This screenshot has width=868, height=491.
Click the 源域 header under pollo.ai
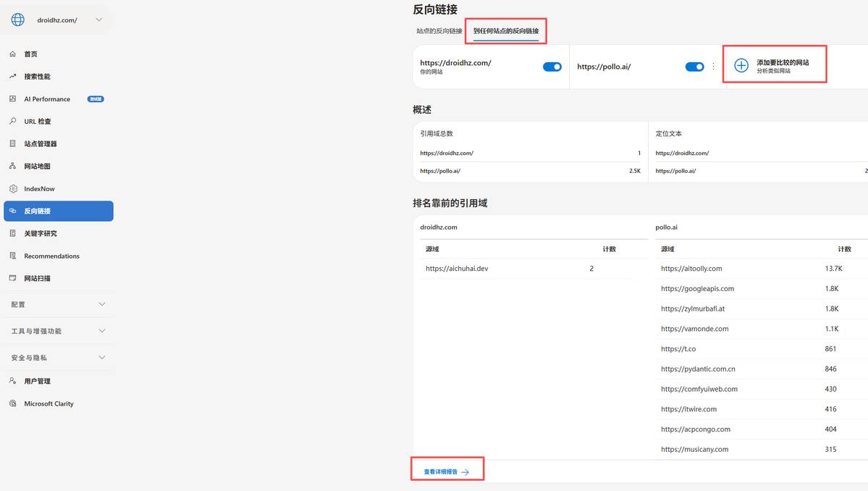667,249
